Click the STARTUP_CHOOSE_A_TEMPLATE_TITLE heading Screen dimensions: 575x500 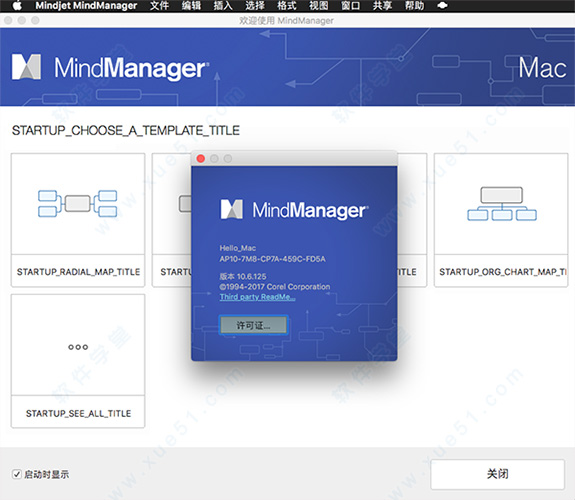126,130
